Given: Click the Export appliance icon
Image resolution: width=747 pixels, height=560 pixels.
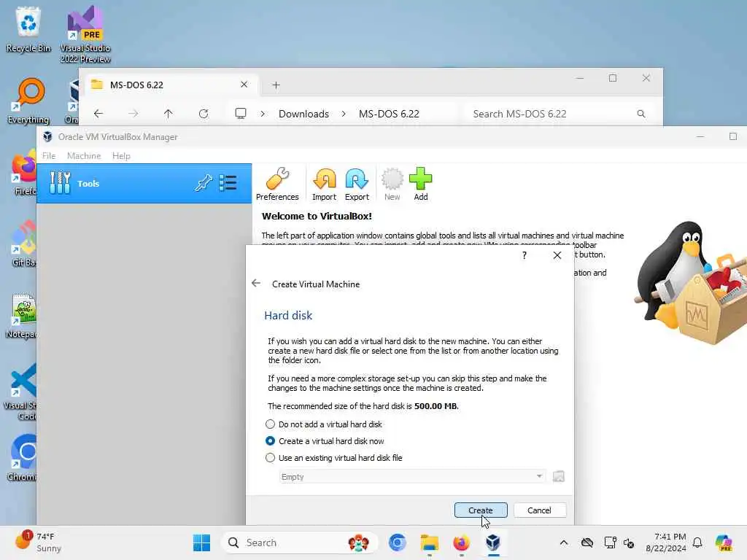Looking at the screenshot, I should click(357, 184).
